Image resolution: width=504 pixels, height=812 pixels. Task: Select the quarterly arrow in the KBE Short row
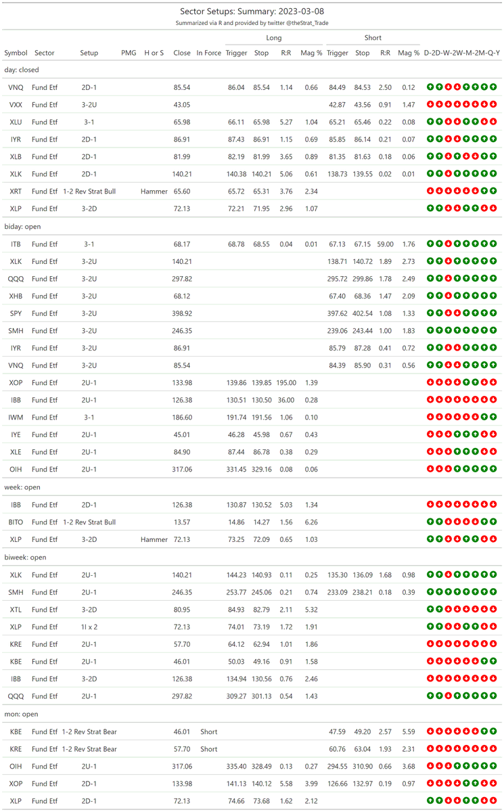tap(484, 731)
